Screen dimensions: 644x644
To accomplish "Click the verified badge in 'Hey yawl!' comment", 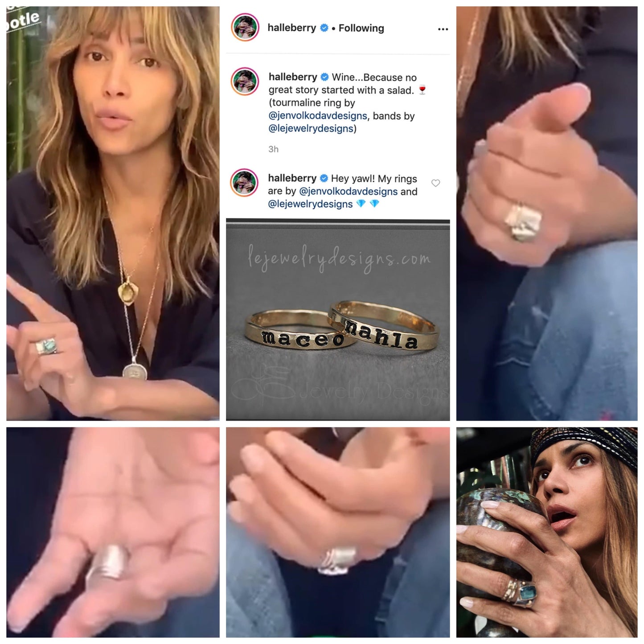I will 324,178.
